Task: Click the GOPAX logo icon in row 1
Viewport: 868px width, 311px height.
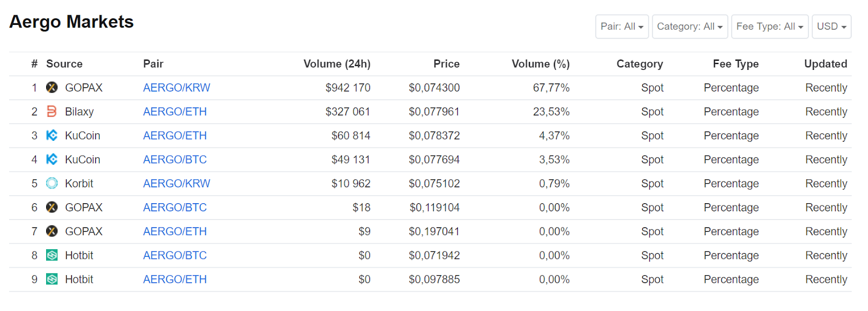Action: (x=52, y=88)
